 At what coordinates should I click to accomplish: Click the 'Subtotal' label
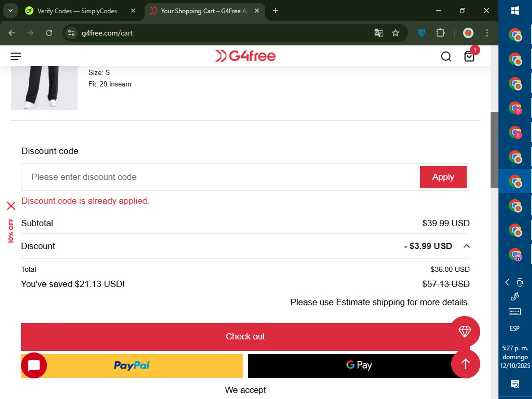click(x=37, y=223)
